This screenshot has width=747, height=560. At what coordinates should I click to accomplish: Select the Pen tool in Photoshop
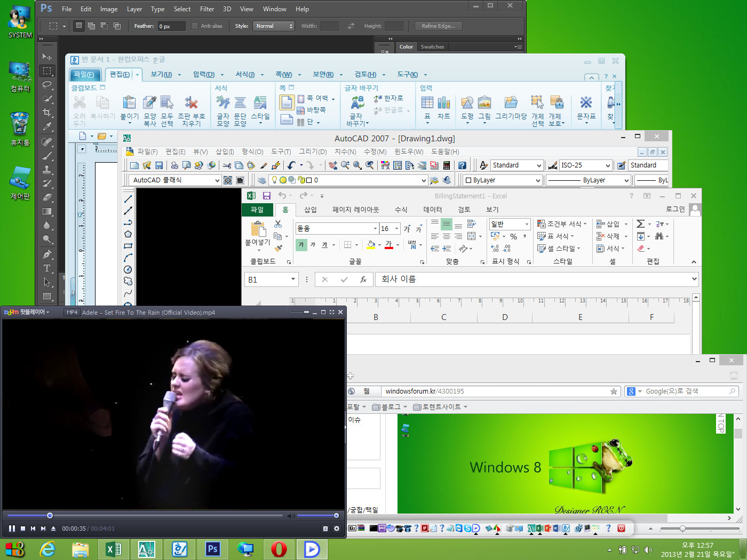point(47,254)
